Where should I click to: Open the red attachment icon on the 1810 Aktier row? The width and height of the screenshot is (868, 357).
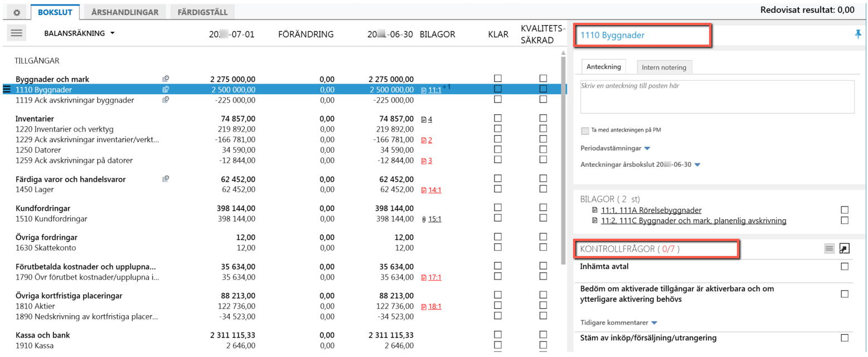click(424, 306)
